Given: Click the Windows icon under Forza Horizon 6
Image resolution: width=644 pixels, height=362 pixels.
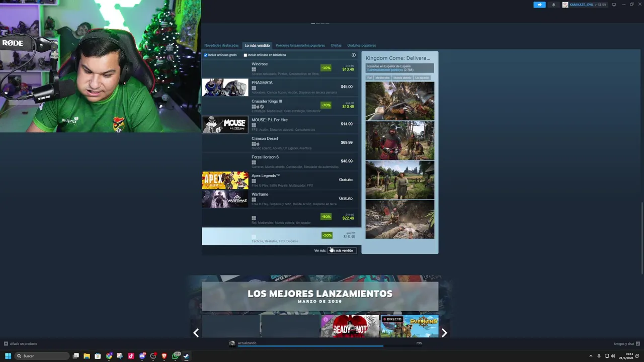Looking at the screenshot, I should pyautogui.click(x=254, y=162).
